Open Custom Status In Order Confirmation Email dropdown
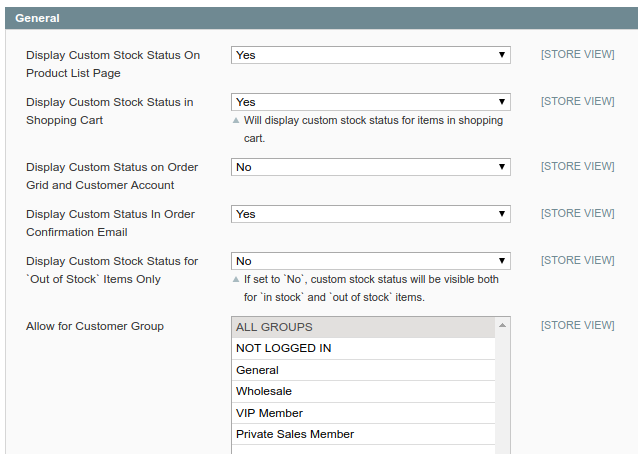The height and width of the screenshot is (454, 638). coord(370,214)
